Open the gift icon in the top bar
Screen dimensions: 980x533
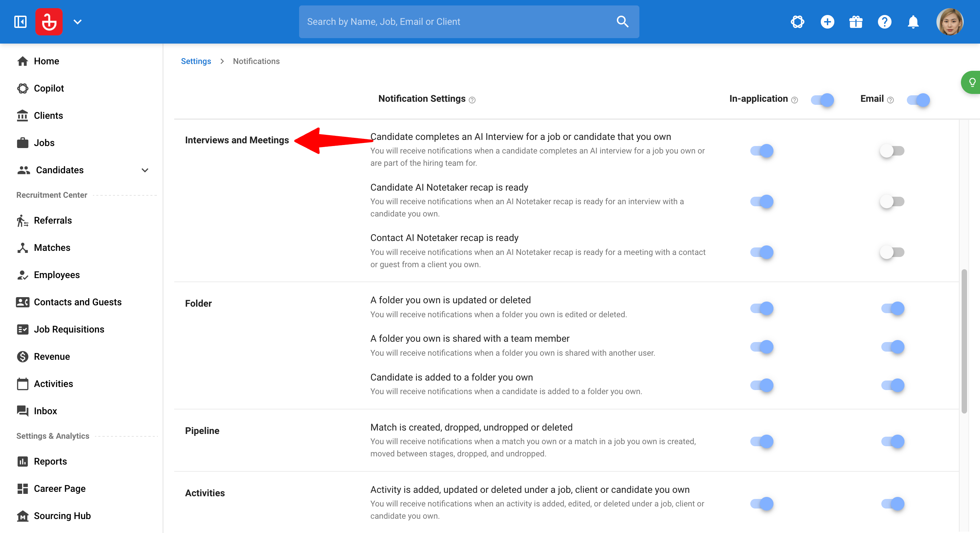point(855,22)
